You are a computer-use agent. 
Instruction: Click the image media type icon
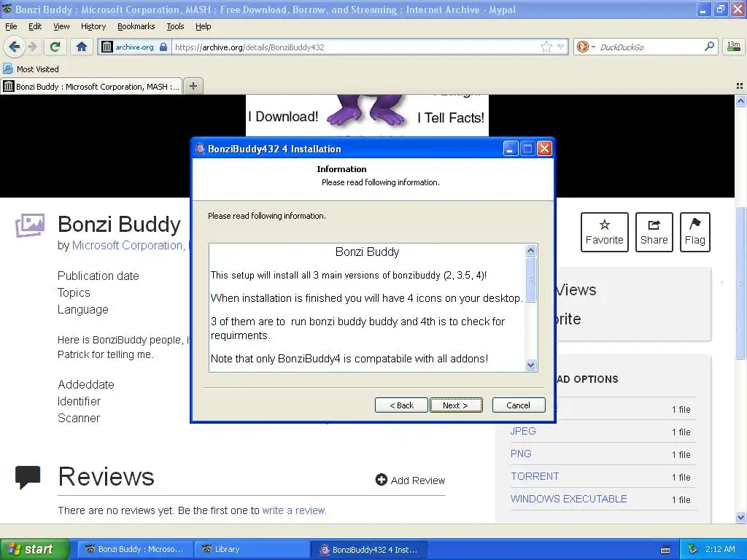pos(29,225)
